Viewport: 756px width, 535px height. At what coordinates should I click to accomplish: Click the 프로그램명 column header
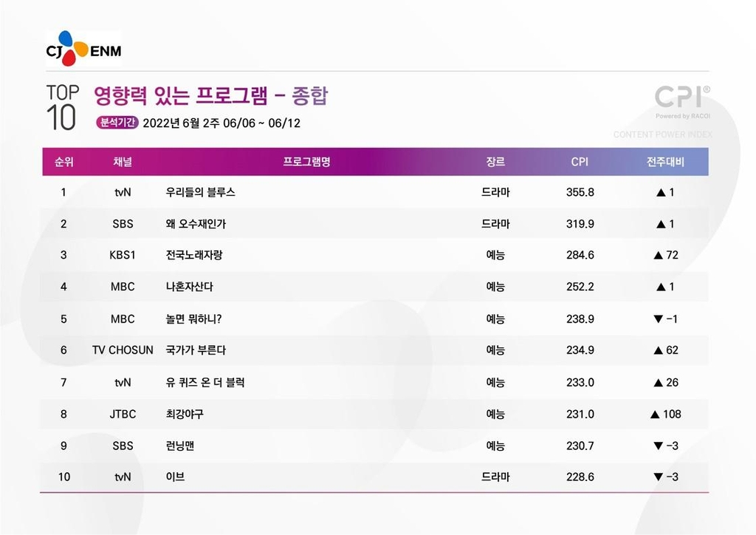(306, 162)
